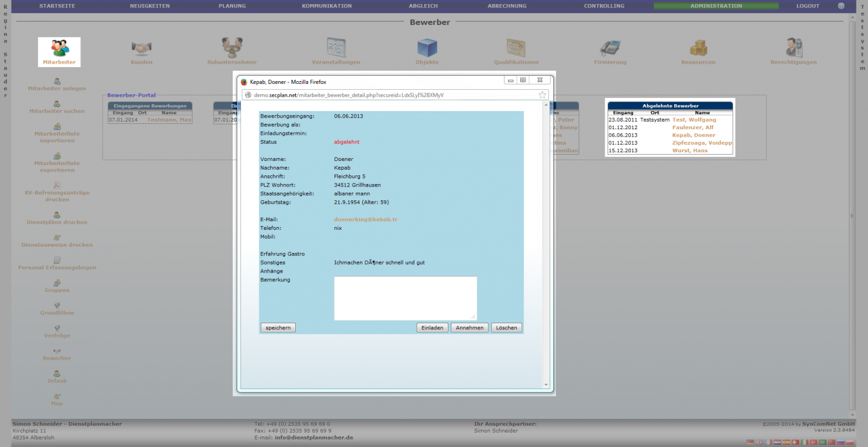Open applicant Testmann, Max
Viewport: 868px width, 447px height.
click(x=169, y=120)
